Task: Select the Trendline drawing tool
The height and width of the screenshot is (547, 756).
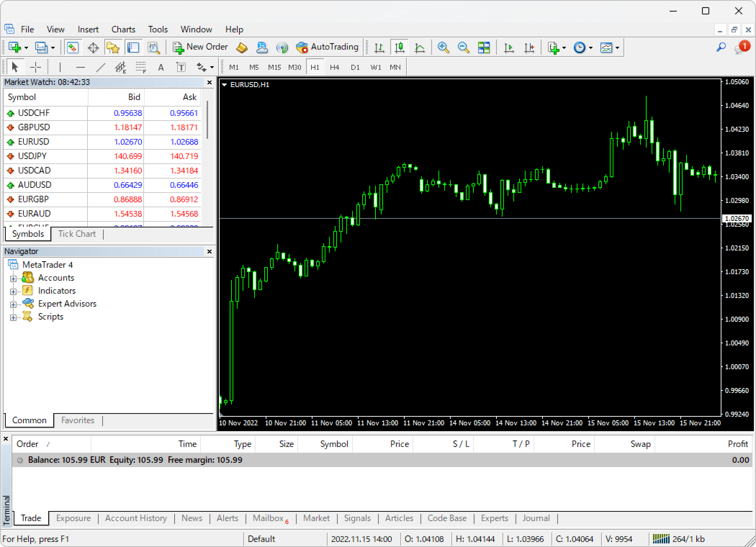Action: tap(100, 67)
